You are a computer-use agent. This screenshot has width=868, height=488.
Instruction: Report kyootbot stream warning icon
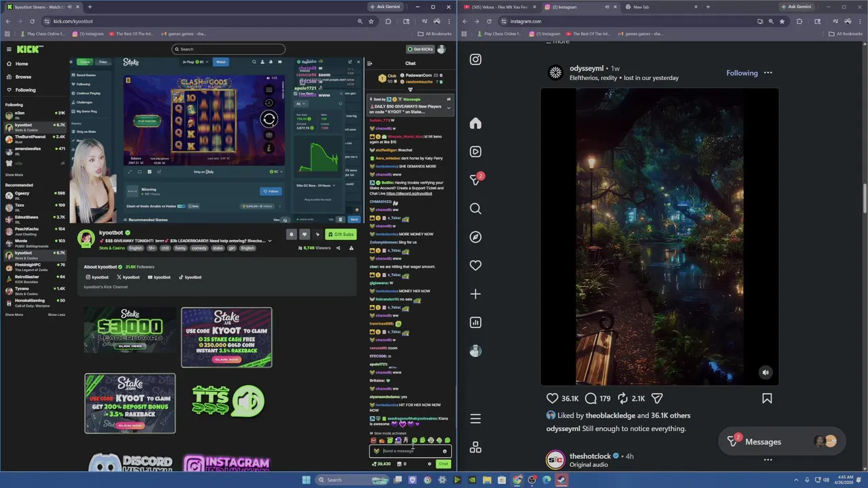click(x=351, y=248)
